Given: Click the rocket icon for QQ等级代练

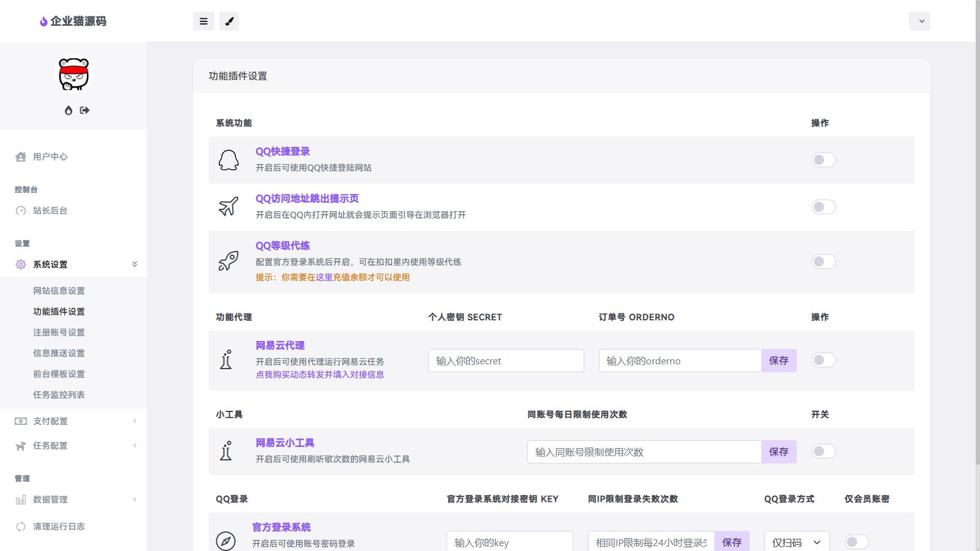Looking at the screenshot, I should tap(228, 261).
